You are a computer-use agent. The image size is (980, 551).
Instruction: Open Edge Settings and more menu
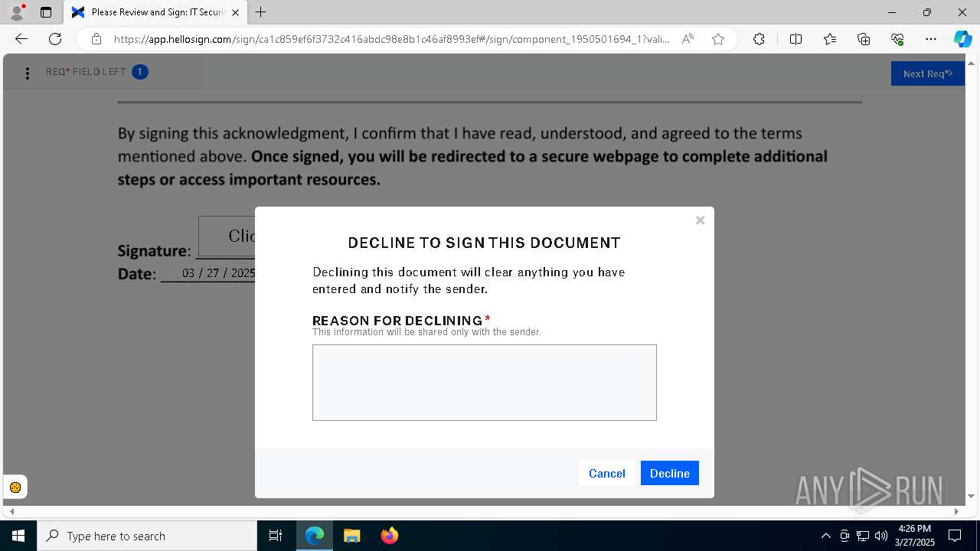pos(931,39)
